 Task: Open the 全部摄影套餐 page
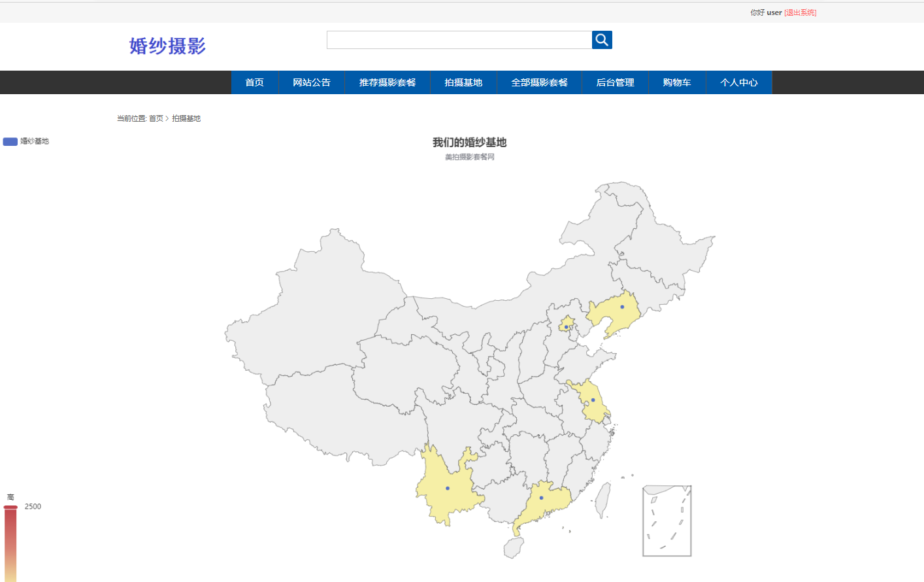point(540,82)
